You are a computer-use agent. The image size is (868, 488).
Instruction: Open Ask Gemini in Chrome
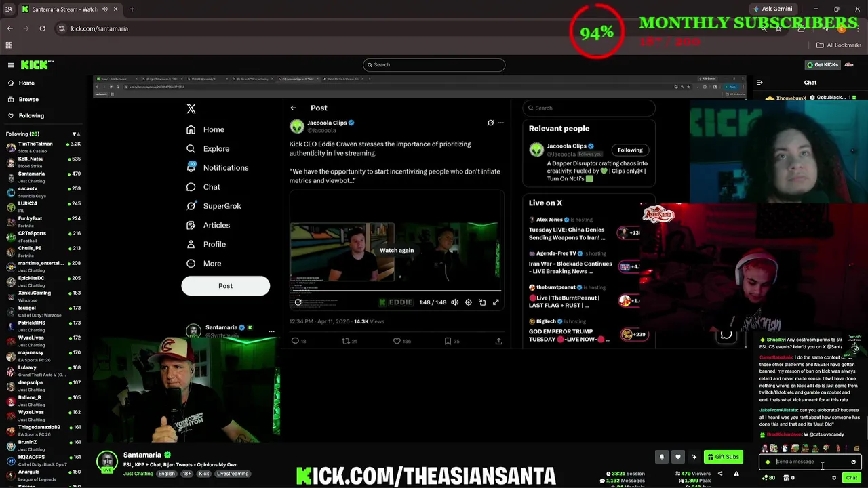pyautogui.click(x=772, y=9)
